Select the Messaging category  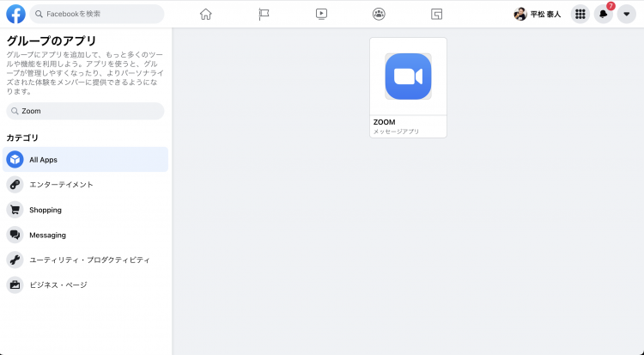click(x=85, y=235)
